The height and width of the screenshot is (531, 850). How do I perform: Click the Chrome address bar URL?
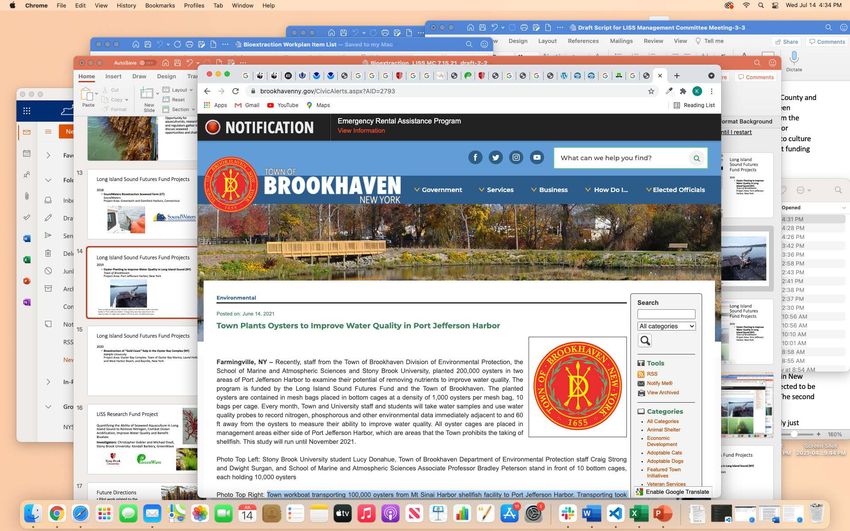pos(327,91)
